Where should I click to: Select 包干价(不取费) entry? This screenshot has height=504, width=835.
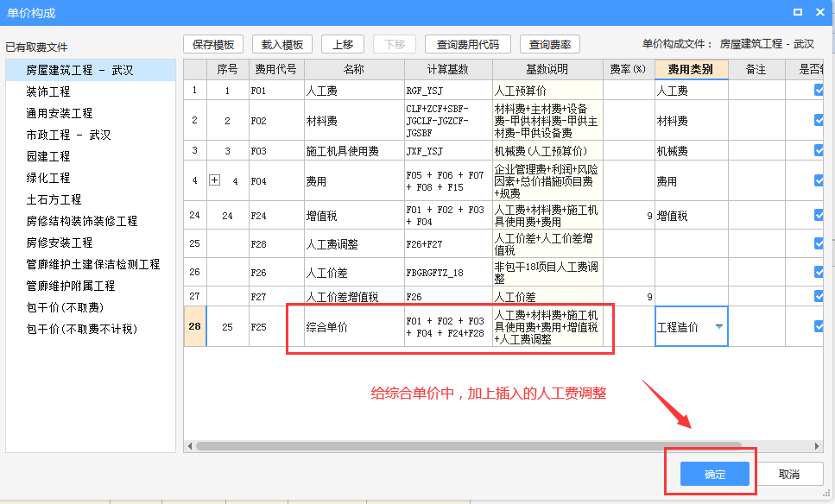coord(91,307)
